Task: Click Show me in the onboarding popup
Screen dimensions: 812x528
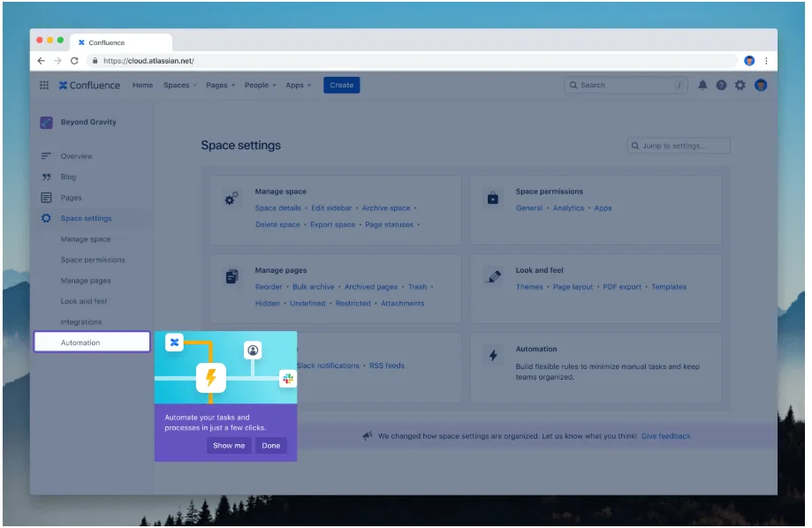Action: pos(228,446)
